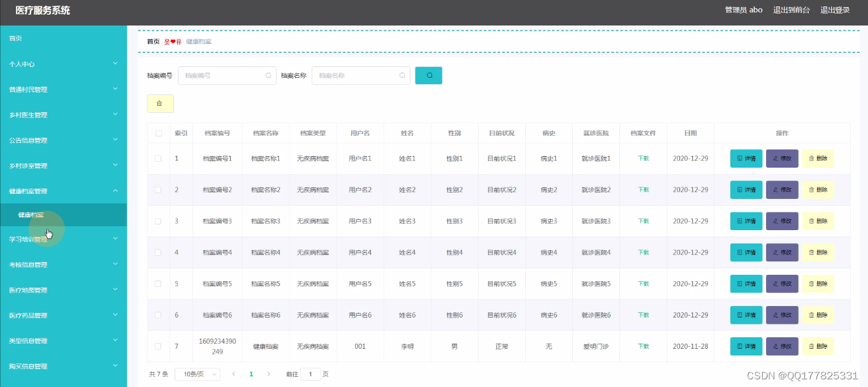Click 删除 for the row 档案编号5
The width and height of the screenshot is (868, 387).
[x=818, y=283]
